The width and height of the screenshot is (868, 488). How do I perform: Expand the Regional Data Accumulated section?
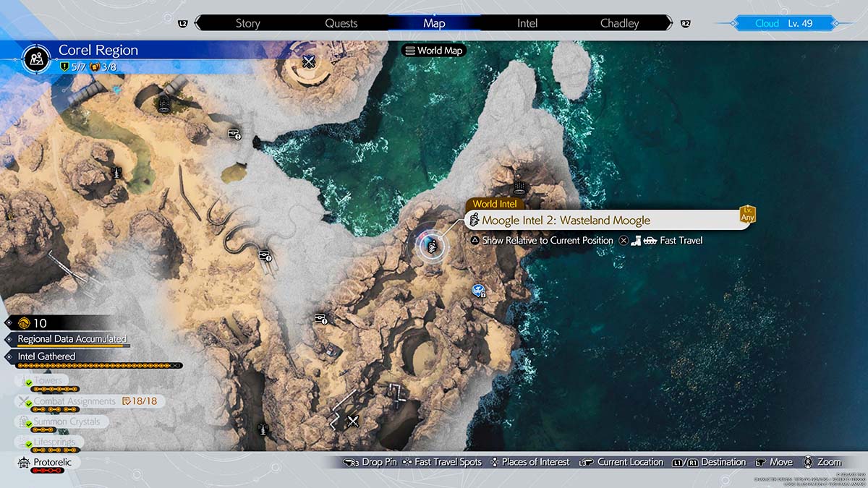pyautogui.click(x=8, y=339)
